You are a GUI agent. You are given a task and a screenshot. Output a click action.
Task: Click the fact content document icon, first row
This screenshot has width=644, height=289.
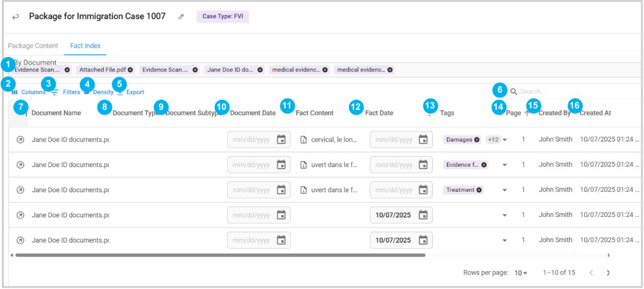pos(304,140)
